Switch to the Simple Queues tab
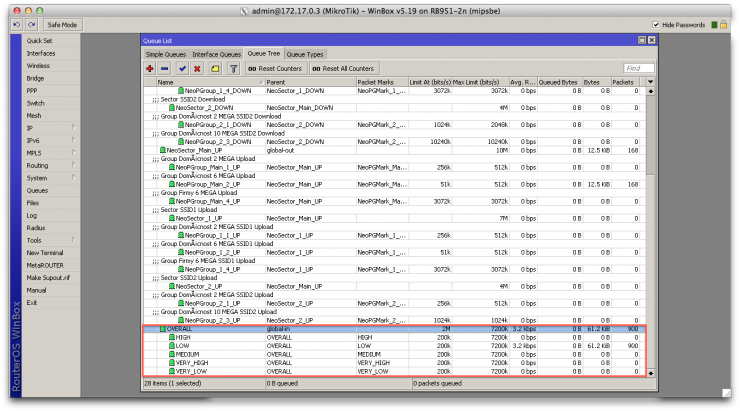 click(166, 54)
